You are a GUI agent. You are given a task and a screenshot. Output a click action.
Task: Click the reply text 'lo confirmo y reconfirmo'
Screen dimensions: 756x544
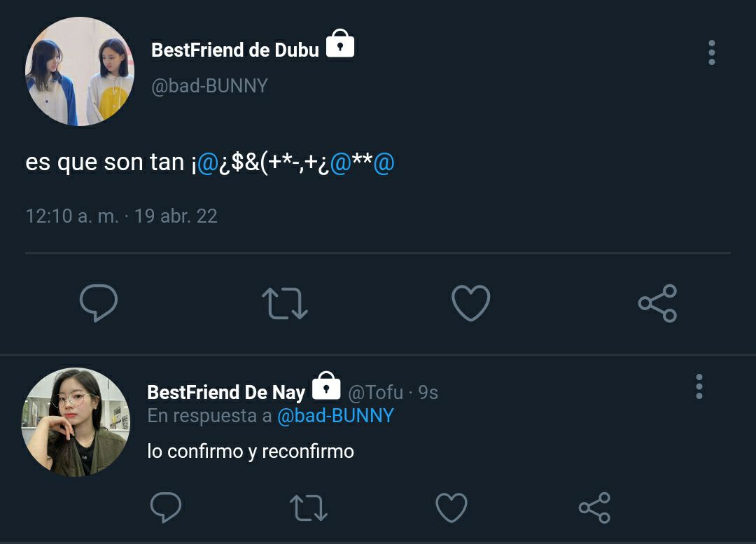coord(251,452)
